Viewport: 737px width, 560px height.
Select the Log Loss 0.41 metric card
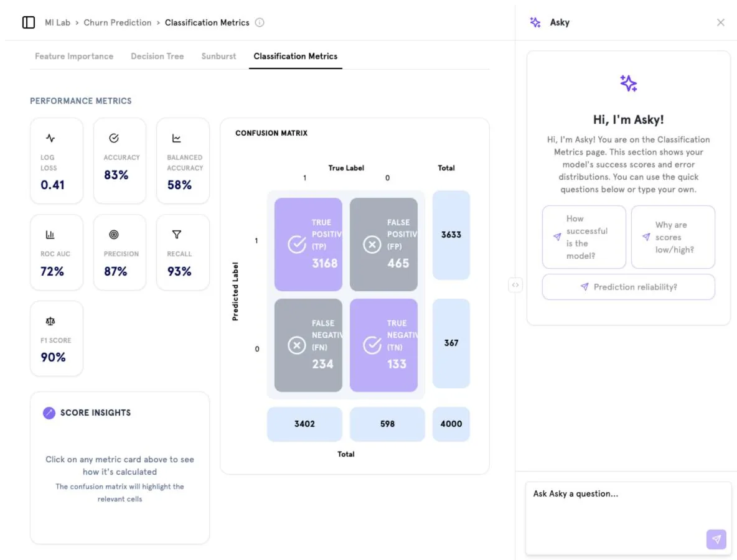click(57, 161)
